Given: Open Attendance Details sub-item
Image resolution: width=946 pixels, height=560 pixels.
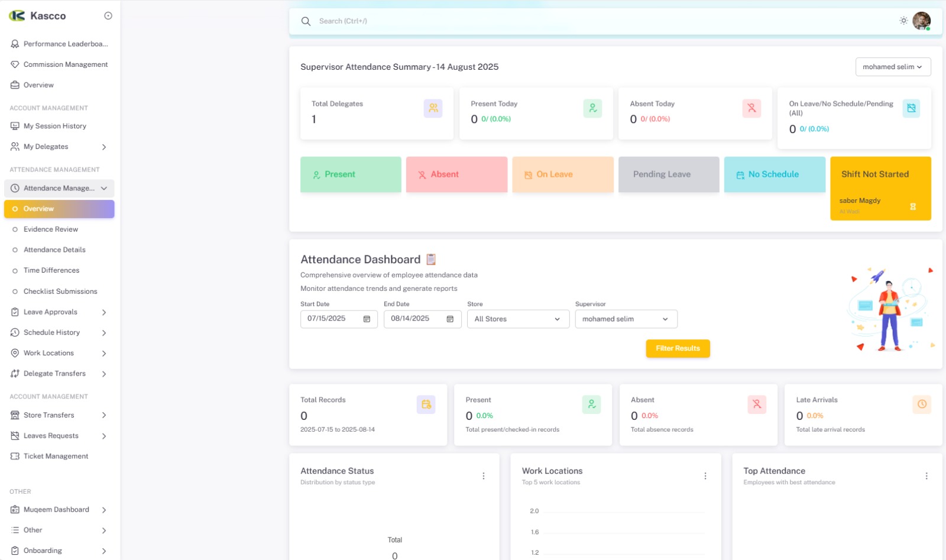Looking at the screenshot, I should click(59, 250).
